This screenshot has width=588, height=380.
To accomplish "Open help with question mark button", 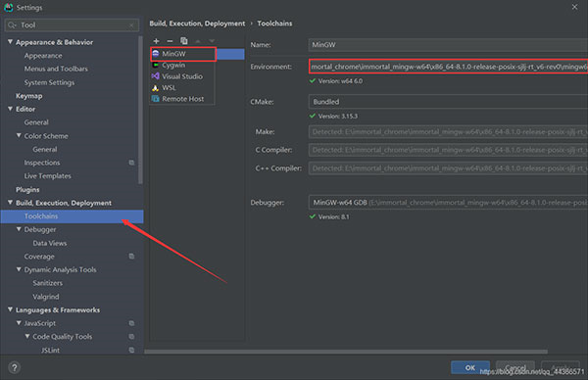I will pos(15,367).
